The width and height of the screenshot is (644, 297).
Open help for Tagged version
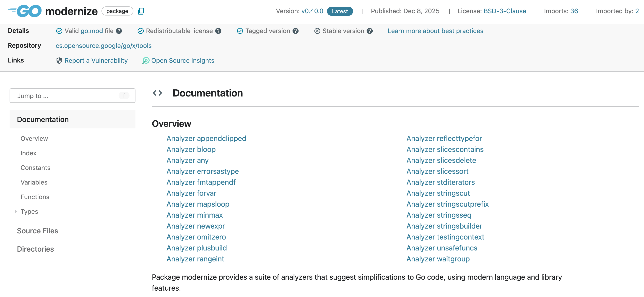click(x=296, y=31)
